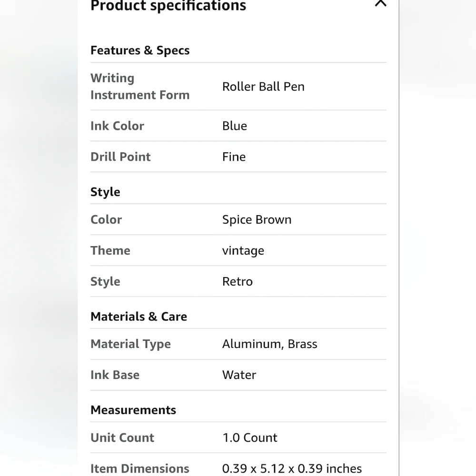Click the Drill Point label
Image resolution: width=476 pixels, height=476 pixels.
120,157
